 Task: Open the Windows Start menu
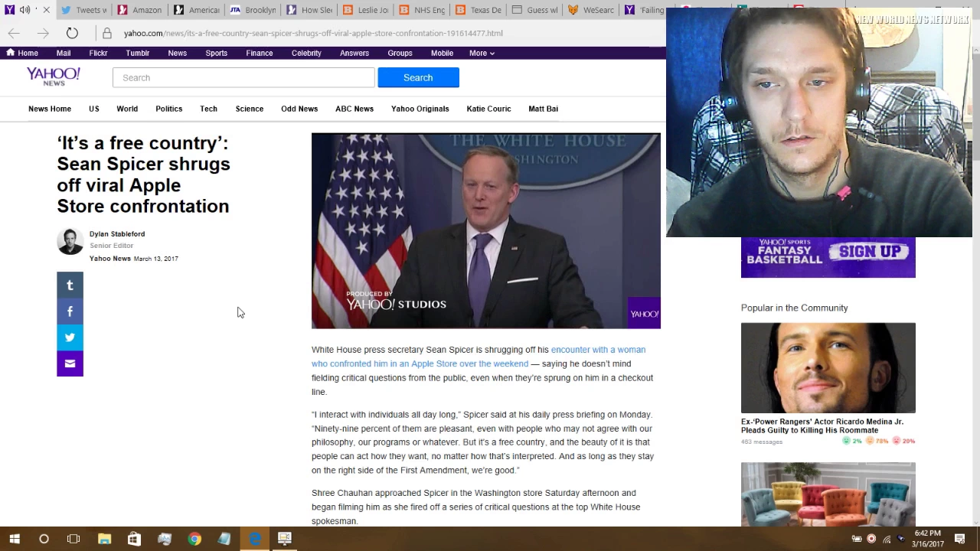point(15,539)
